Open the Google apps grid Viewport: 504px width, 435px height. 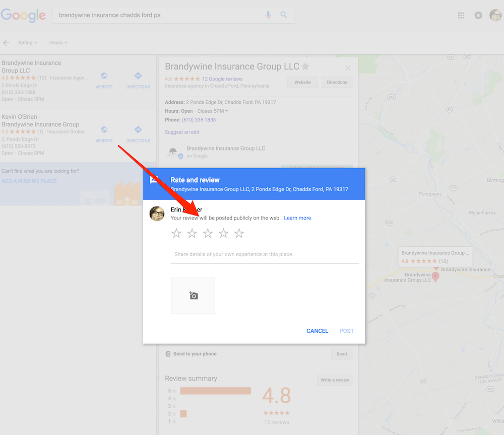point(461,15)
